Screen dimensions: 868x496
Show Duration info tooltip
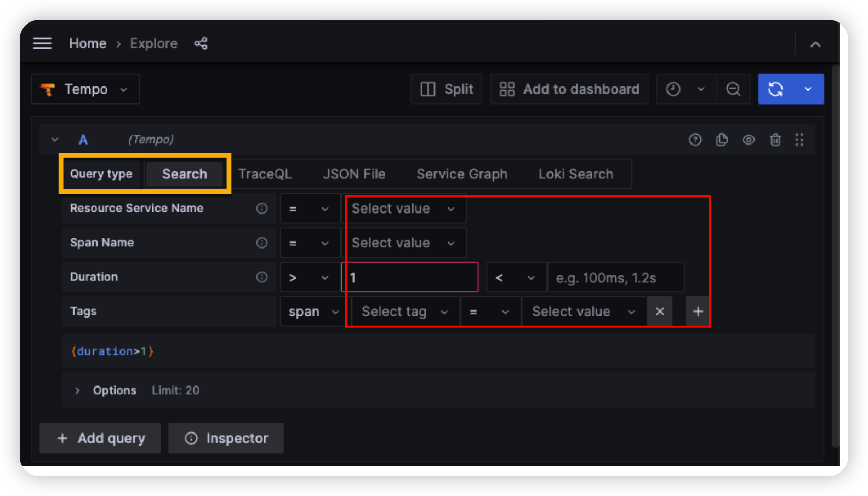click(262, 277)
